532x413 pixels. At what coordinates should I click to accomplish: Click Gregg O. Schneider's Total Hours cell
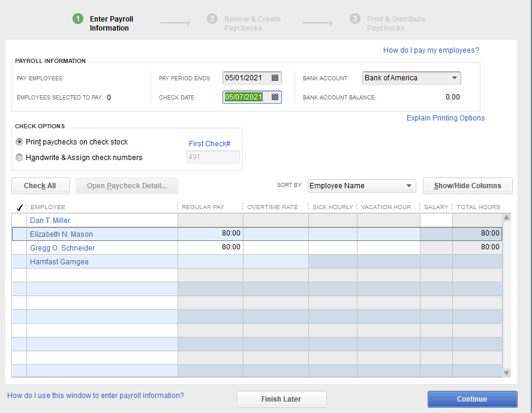click(x=477, y=248)
